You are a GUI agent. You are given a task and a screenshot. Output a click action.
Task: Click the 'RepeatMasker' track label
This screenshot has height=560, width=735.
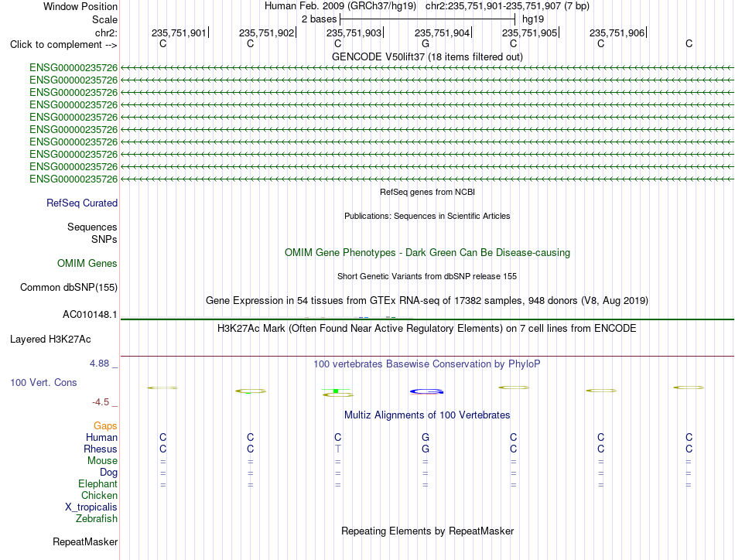tap(85, 541)
